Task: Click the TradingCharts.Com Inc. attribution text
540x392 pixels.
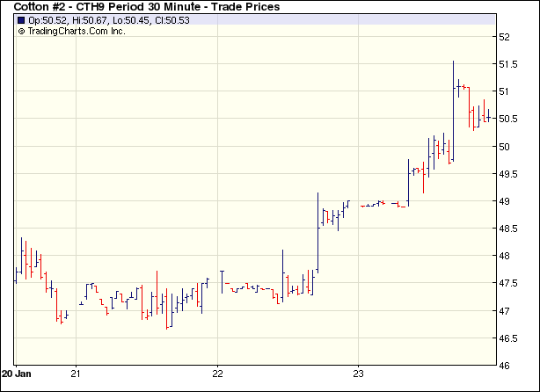Action: coord(77,31)
